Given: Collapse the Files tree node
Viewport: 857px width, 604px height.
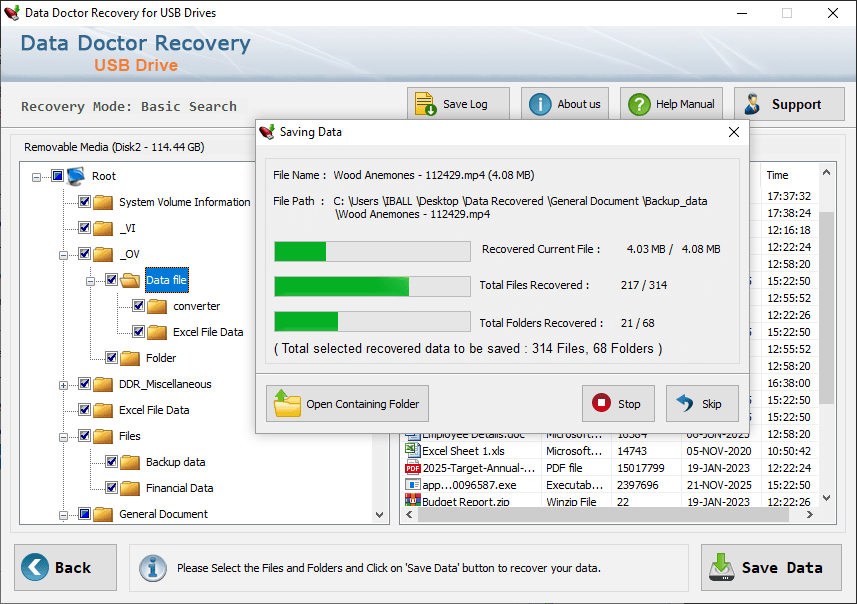Looking at the screenshot, I should pos(63,437).
